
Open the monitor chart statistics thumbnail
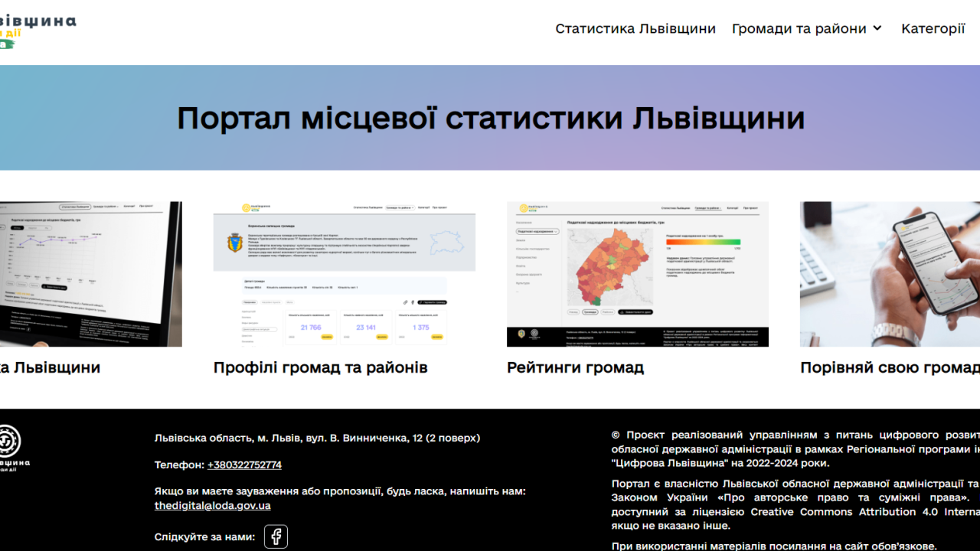(x=91, y=274)
